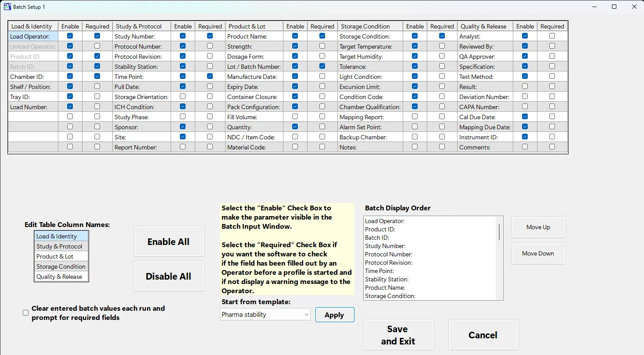Cancel the batch setup

point(483,335)
